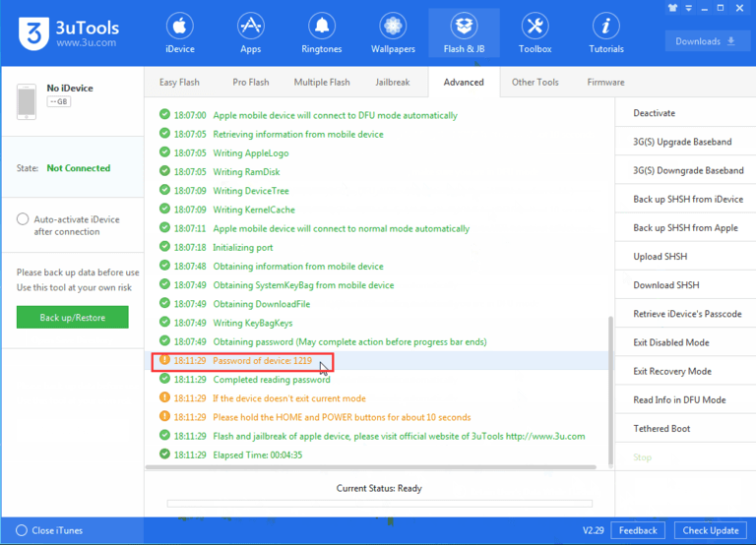Select log row 'Completed reading password'
Screen dimensions: 756x545
click(x=378, y=379)
